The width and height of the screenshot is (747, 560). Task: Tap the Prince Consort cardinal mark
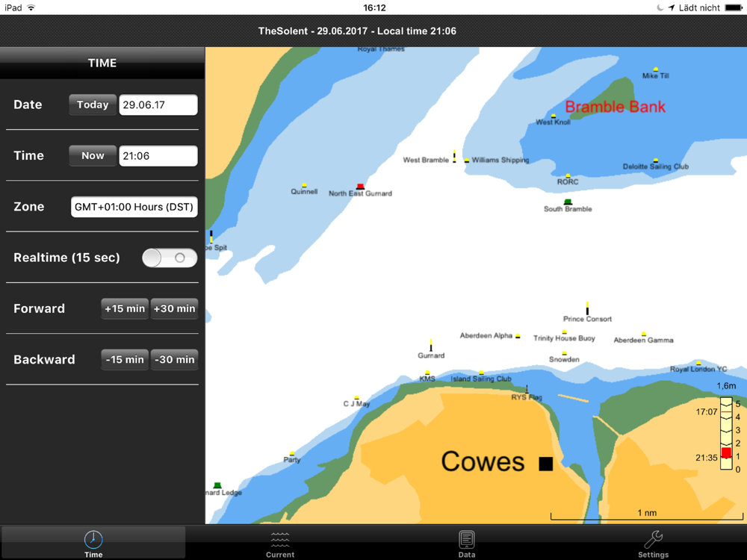pyautogui.click(x=587, y=308)
